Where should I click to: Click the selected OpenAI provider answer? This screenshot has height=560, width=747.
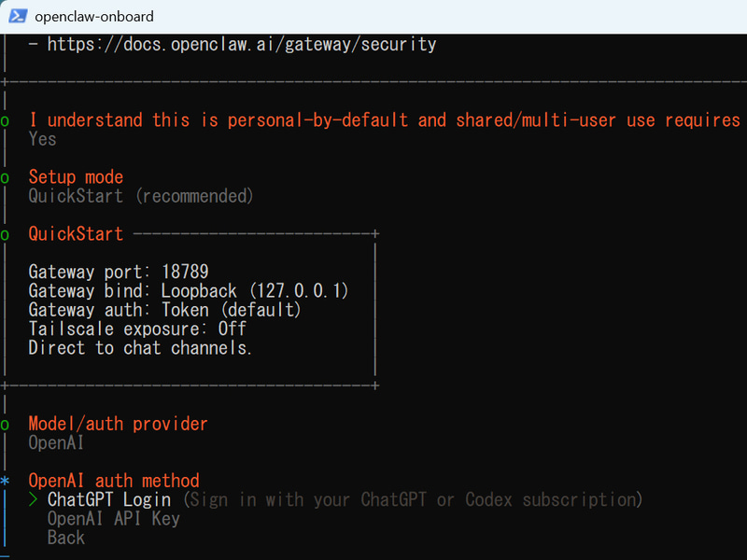(x=56, y=442)
